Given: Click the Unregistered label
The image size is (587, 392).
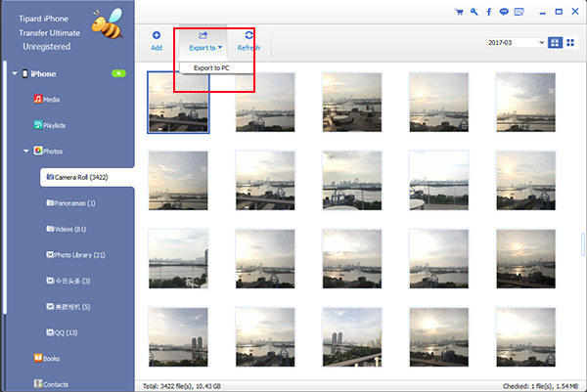Looking at the screenshot, I should click(47, 47).
